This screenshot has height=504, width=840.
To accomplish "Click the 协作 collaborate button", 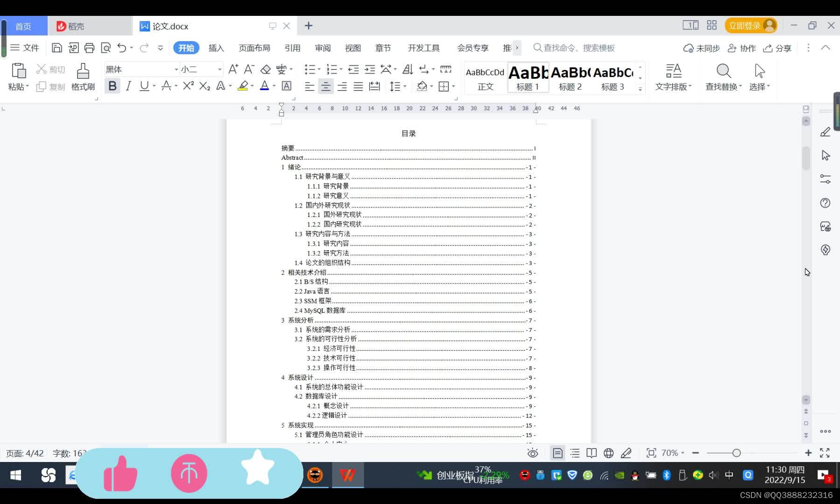I will [742, 48].
